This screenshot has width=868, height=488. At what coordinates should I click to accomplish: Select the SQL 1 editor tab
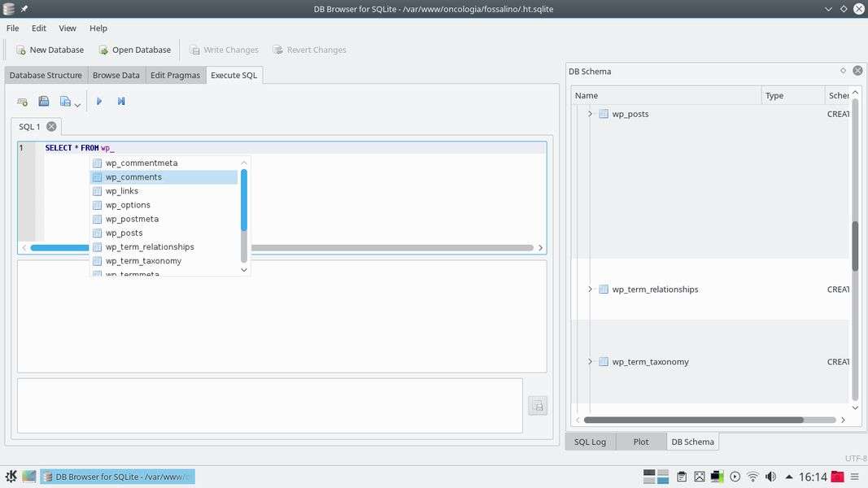coord(29,127)
